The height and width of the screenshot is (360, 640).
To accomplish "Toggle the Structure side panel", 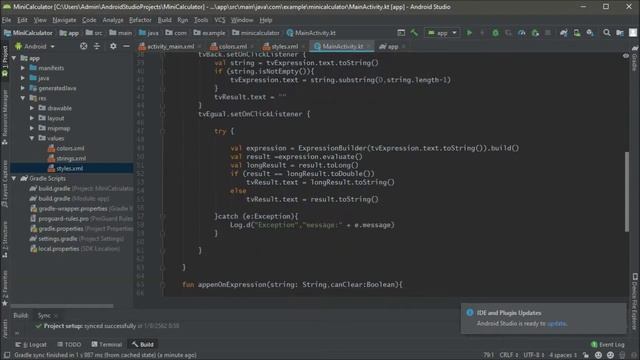I will pyautogui.click(x=5, y=240).
